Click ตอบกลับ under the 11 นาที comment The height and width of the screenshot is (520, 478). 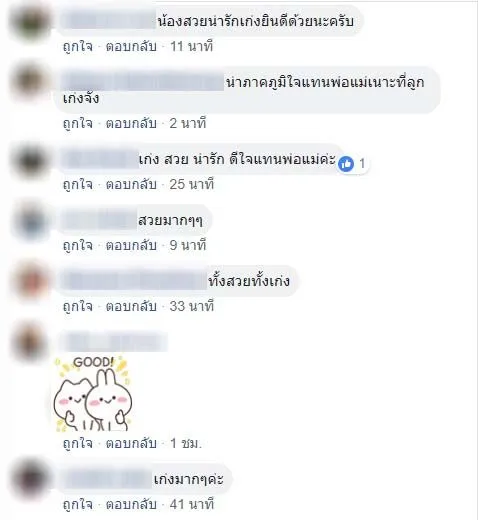tap(131, 46)
